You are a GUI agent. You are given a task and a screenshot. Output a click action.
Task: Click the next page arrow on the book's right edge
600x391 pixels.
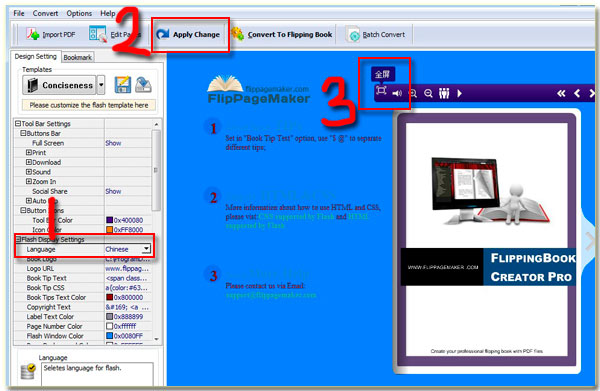(590, 241)
